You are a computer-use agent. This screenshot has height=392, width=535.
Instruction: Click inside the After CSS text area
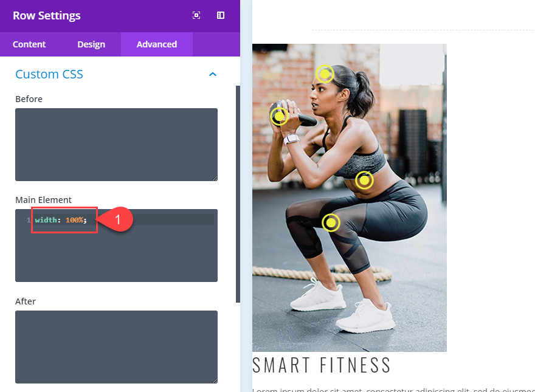[116, 347]
